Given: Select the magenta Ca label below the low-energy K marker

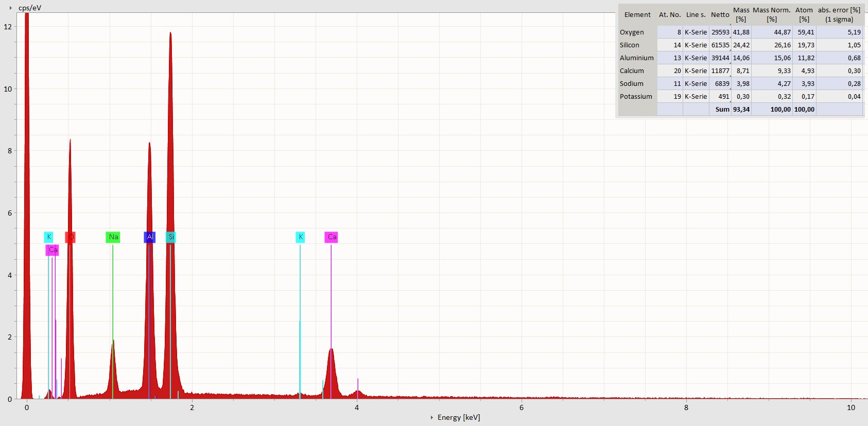Looking at the screenshot, I should coord(52,250).
